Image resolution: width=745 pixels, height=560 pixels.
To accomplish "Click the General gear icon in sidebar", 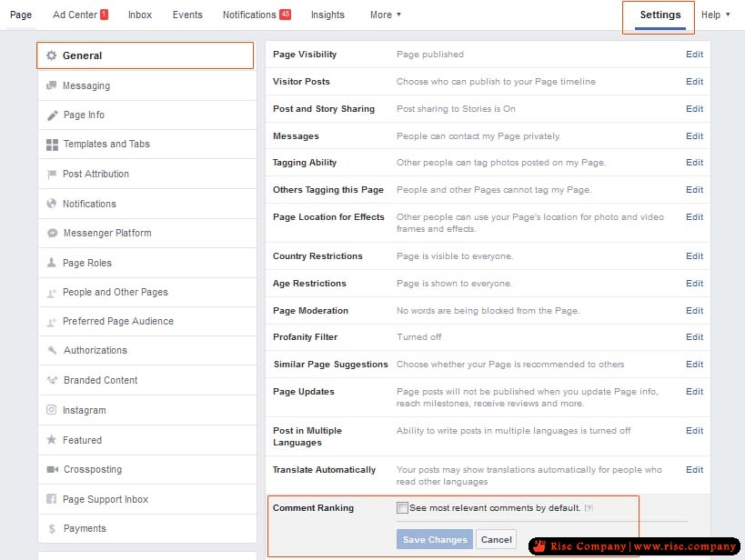I will [x=52, y=55].
